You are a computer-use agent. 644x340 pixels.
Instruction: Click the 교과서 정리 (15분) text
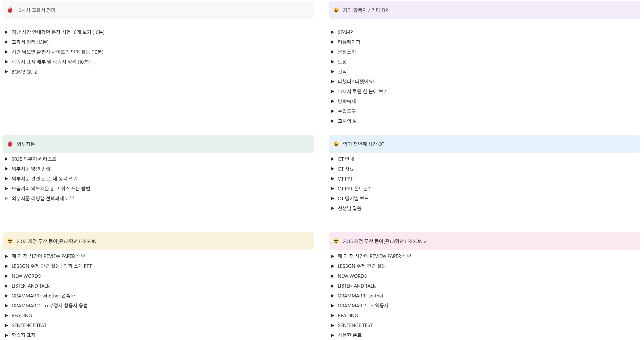coord(30,42)
